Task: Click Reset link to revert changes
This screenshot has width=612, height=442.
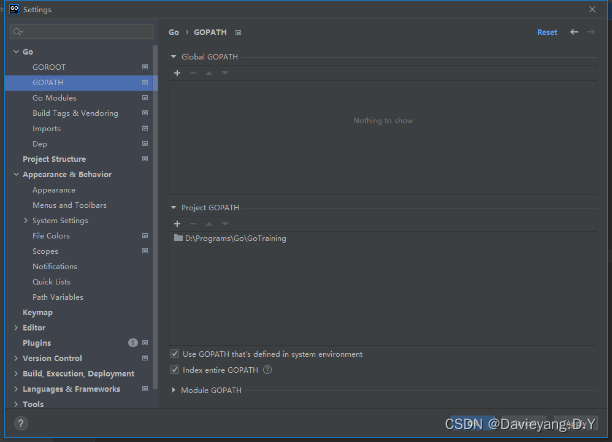Action: coord(547,32)
